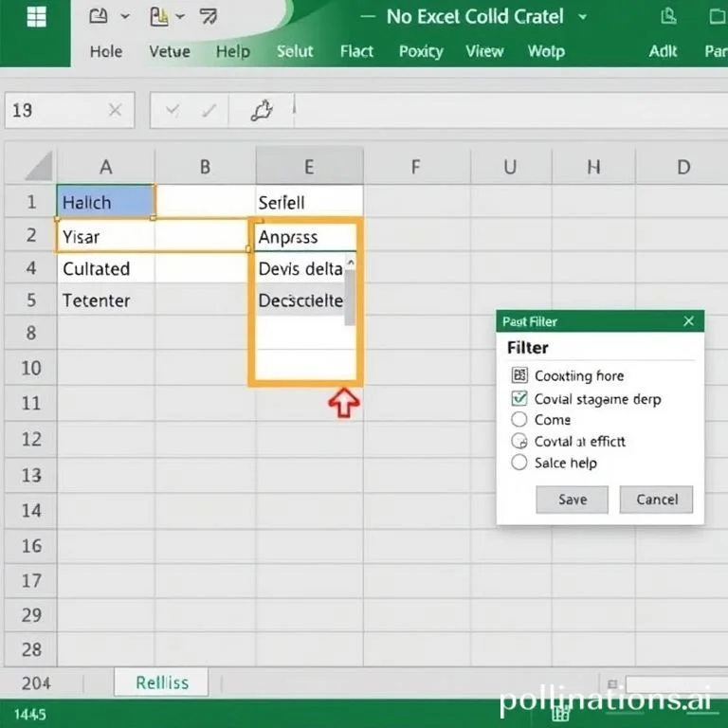This screenshot has width=728, height=728.
Task: Expand the dropdown arrow beside the second toolbar icon
Action: pos(180,17)
